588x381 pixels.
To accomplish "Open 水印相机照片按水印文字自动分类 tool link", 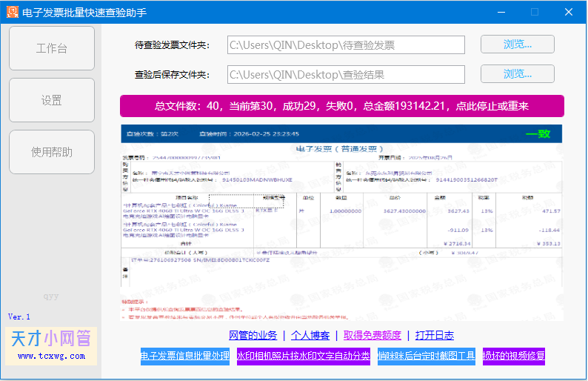I will point(304,356).
